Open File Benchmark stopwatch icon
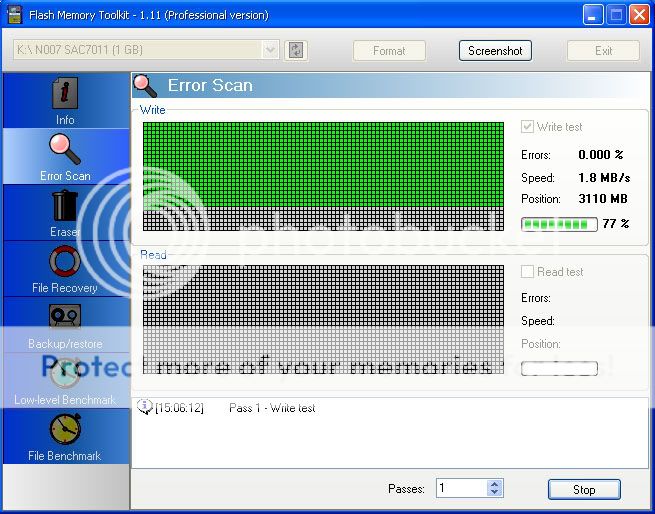The image size is (655, 514). [65, 430]
